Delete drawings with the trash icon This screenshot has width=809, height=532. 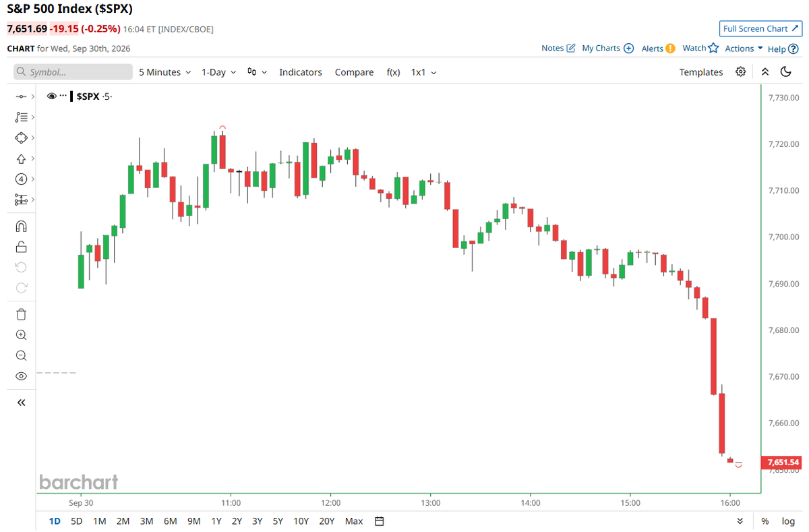tap(21, 314)
